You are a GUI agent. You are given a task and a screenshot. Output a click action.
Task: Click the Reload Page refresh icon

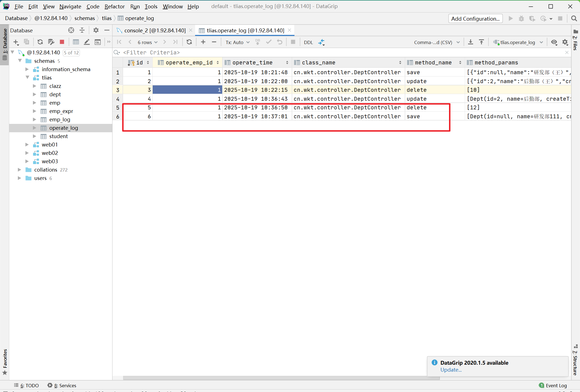point(189,42)
